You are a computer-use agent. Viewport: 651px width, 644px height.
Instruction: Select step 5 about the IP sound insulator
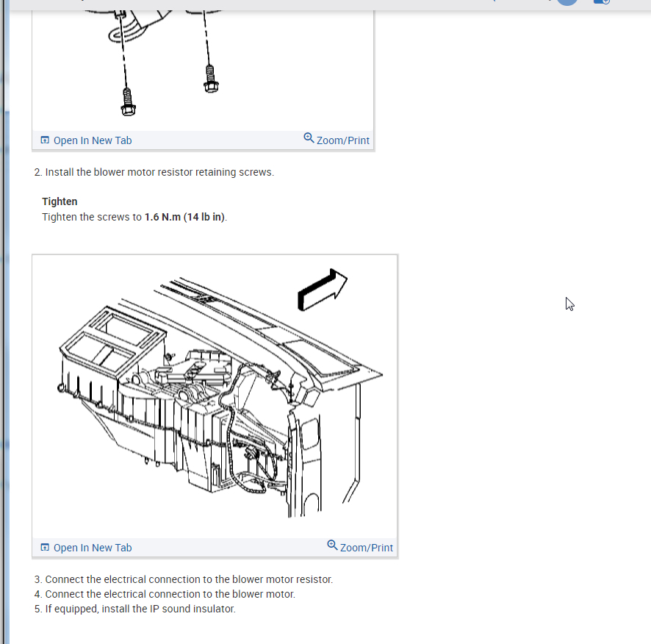(x=135, y=609)
